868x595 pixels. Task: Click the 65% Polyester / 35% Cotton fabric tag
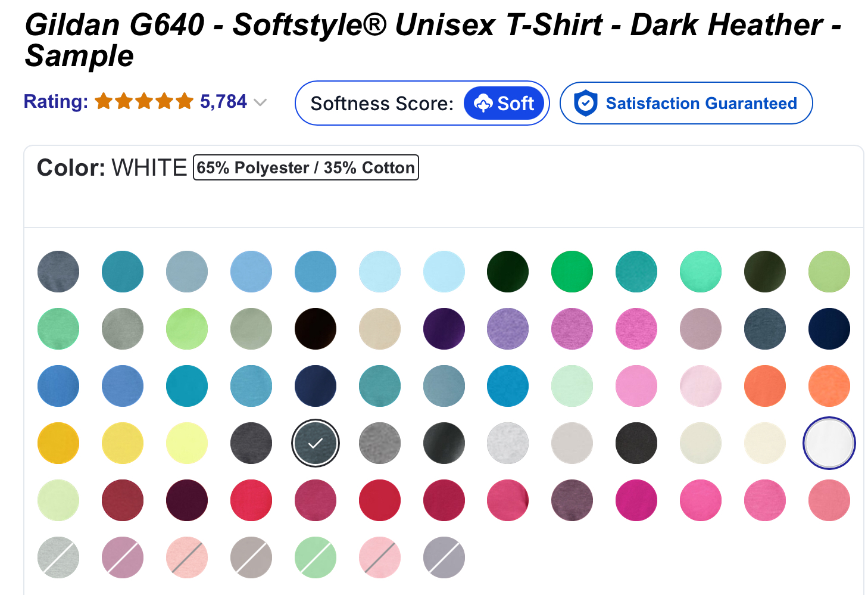click(306, 167)
